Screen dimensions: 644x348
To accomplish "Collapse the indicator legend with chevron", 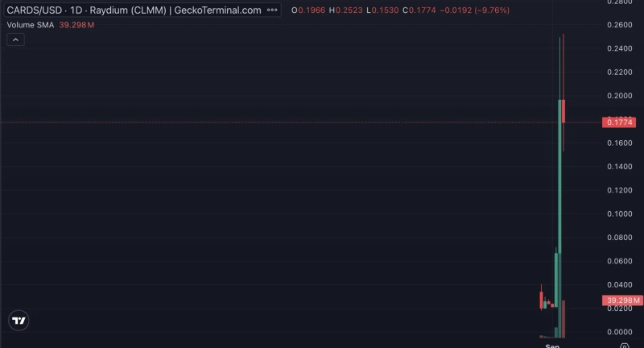I will pyautogui.click(x=16, y=39).
